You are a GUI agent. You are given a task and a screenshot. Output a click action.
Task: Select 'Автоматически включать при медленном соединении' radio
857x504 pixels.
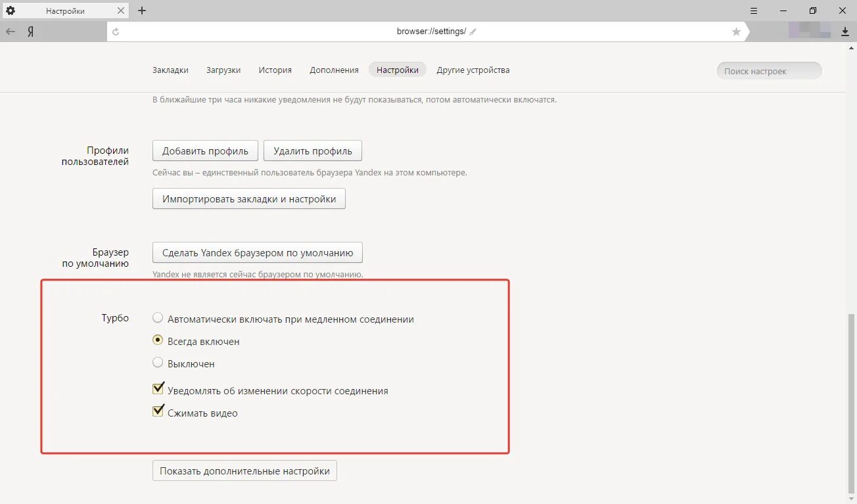pos(158,318)
